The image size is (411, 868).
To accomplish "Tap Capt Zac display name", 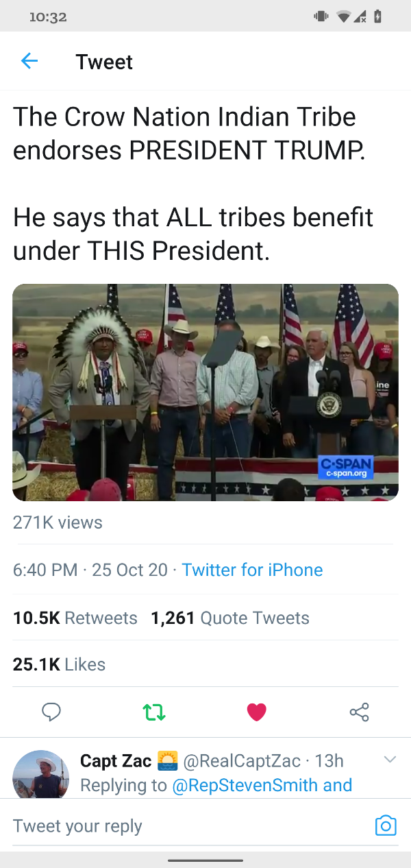I will click(116, 761).
